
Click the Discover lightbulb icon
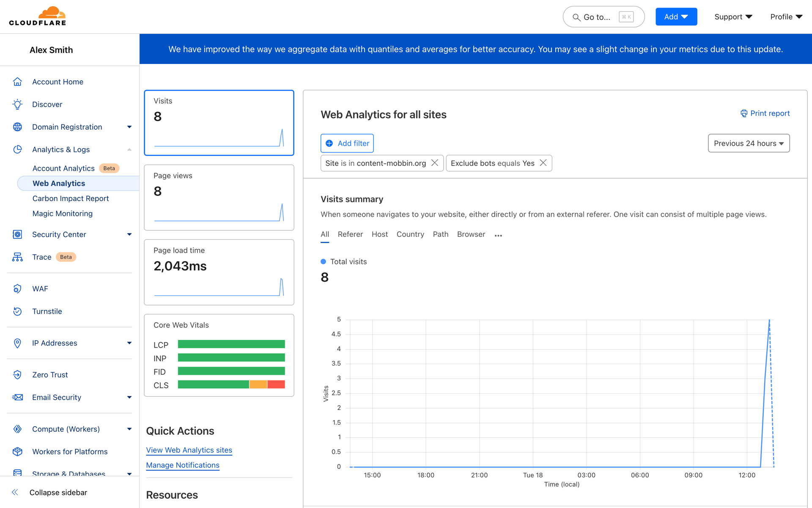[17, 104]
